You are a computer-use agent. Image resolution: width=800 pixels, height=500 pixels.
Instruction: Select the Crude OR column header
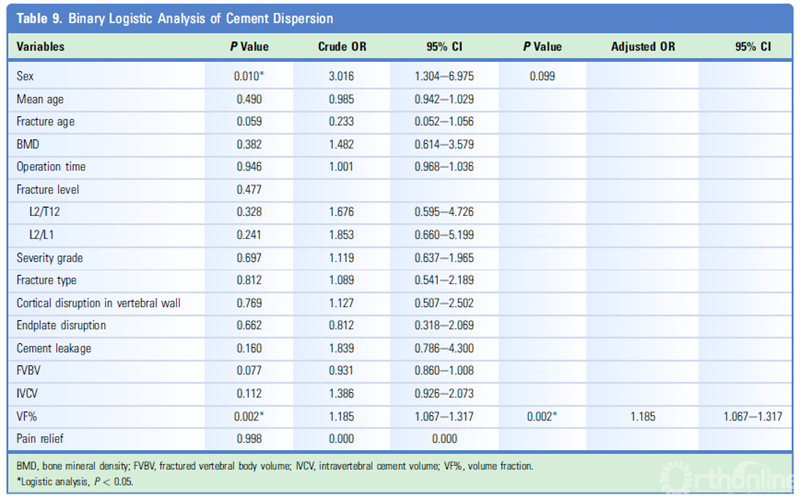[345, 47]
